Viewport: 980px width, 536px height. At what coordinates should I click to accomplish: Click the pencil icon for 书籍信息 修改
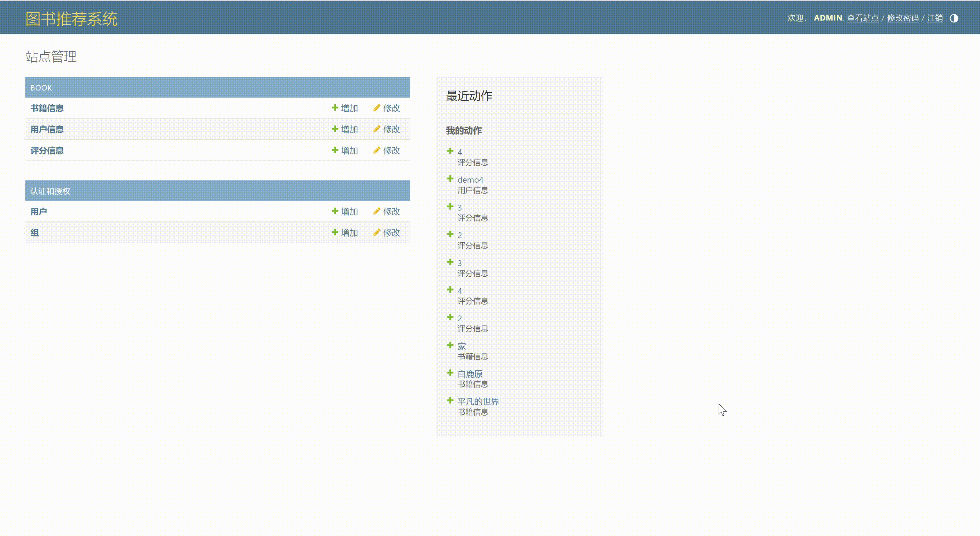pos(376,108)
